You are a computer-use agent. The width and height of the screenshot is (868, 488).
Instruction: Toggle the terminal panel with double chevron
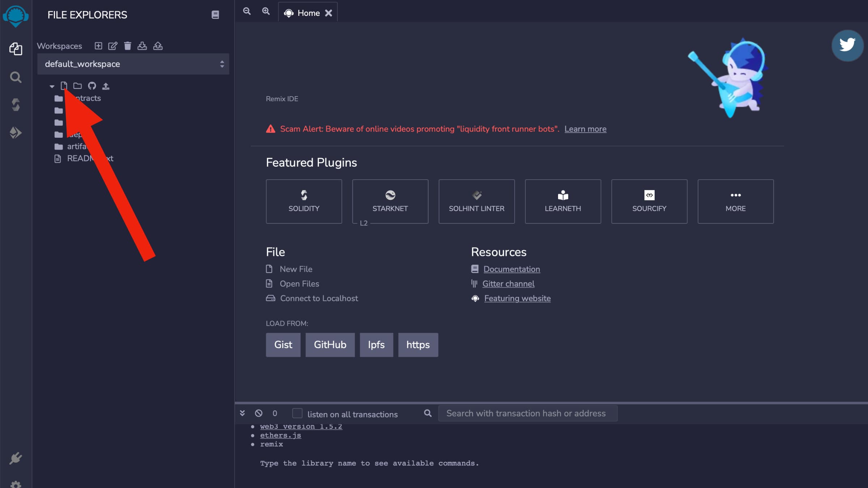coord(242,413)
